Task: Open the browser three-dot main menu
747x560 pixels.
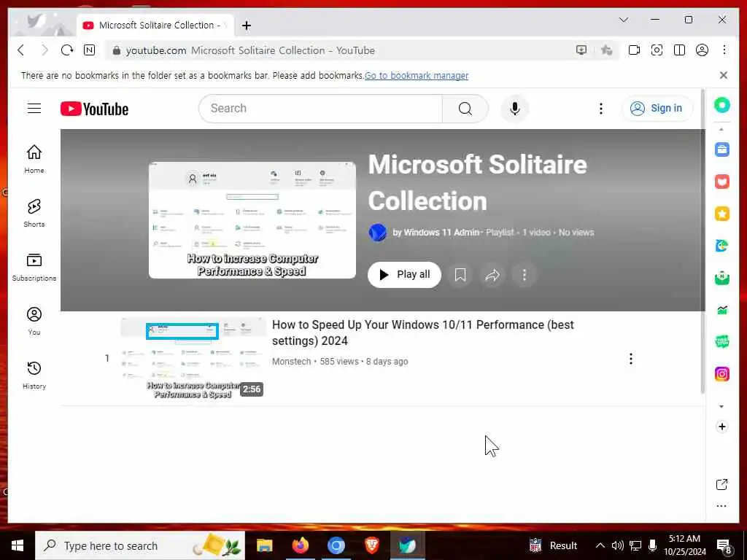Action: (724, 50)
